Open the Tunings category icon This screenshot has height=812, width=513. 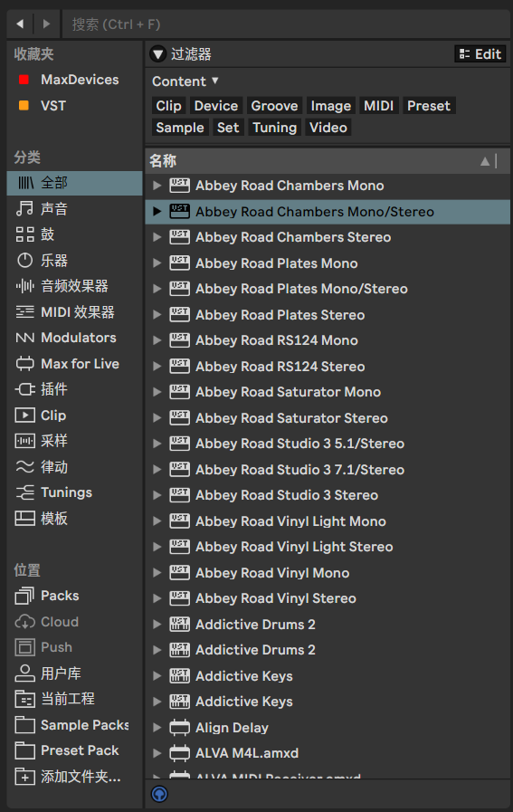(24, 492)
